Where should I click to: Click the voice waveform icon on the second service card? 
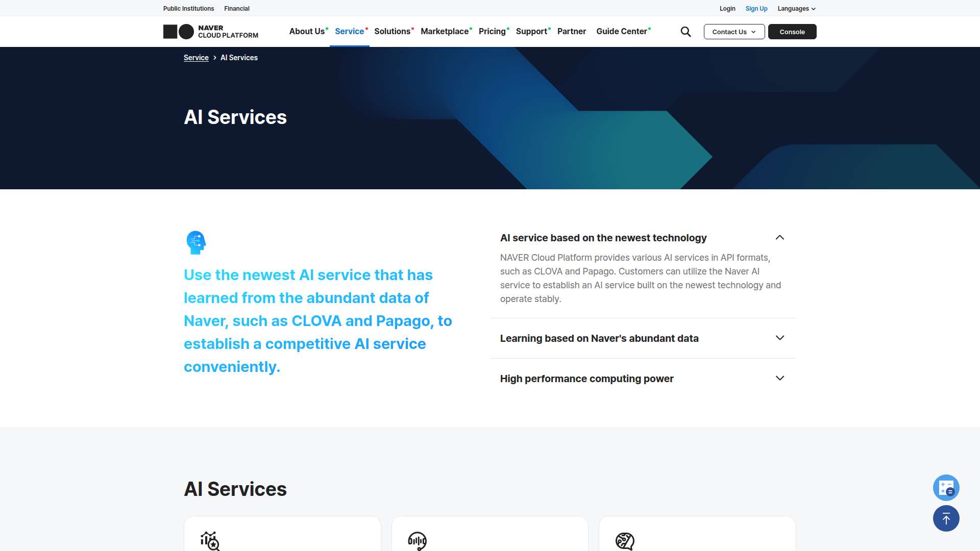(x=417, y=541)
